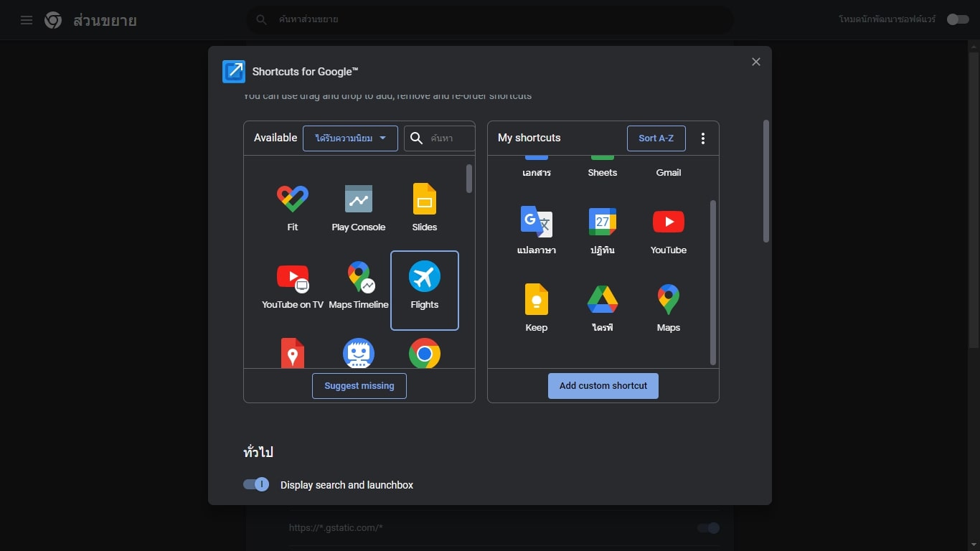
Task: Toggle the developer mode switch
Action: pos(957,19)
